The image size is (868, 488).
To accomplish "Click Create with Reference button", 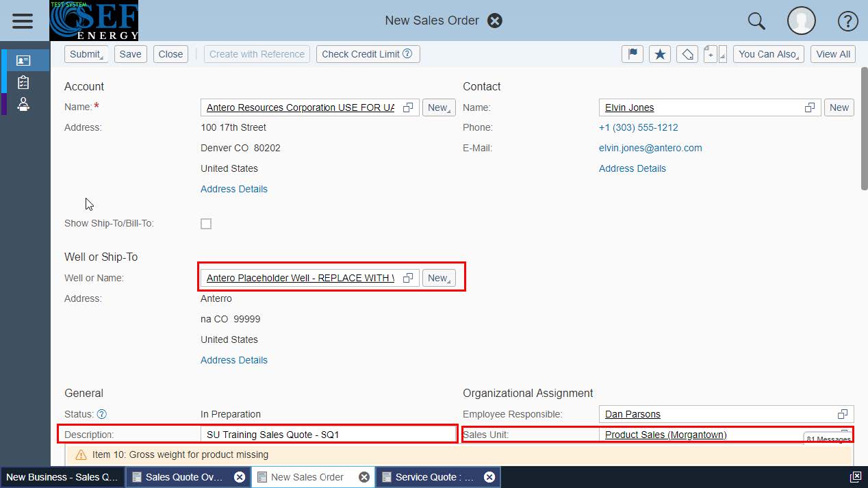I will tap(257, 54).
